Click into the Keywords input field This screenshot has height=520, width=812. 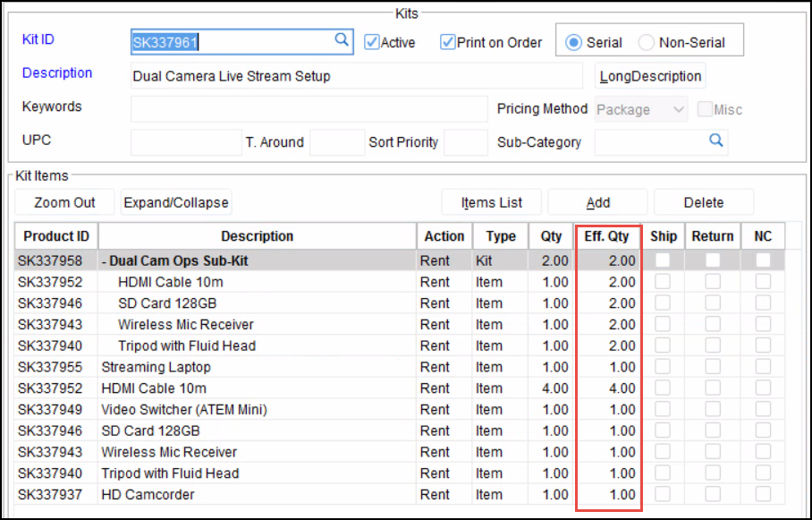pyautogui.click(x=309, y=108)
